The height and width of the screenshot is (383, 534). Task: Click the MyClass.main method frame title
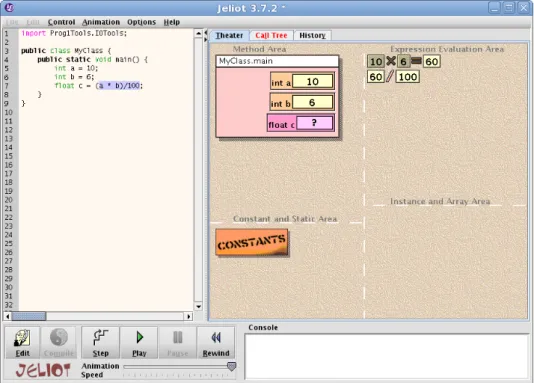tap(277, 61)
